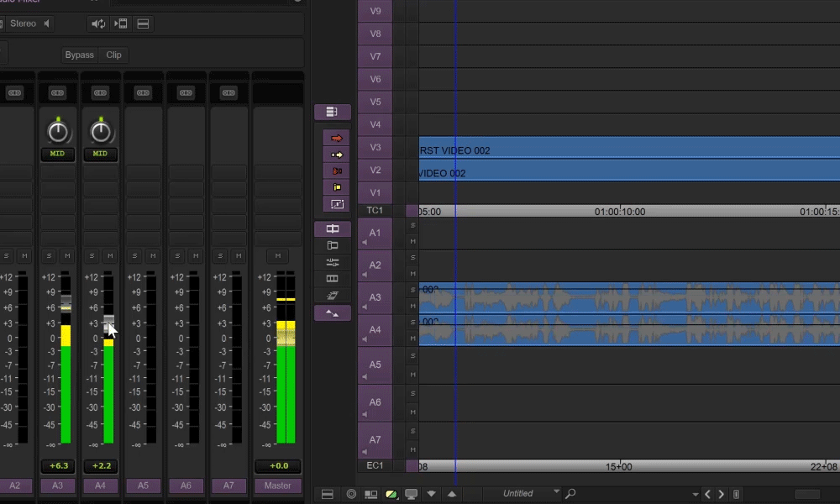Click the Master channel label

(x=277, y=486)
